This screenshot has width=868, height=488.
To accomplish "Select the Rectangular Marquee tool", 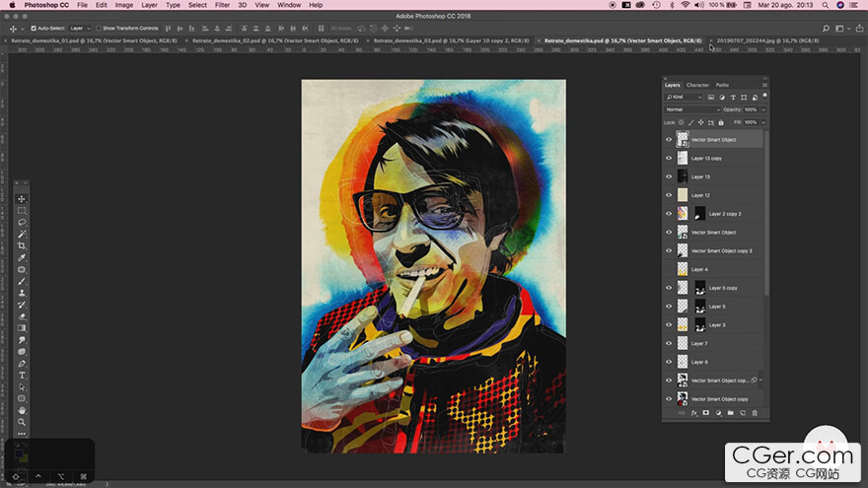I will (x=22, y=211).
